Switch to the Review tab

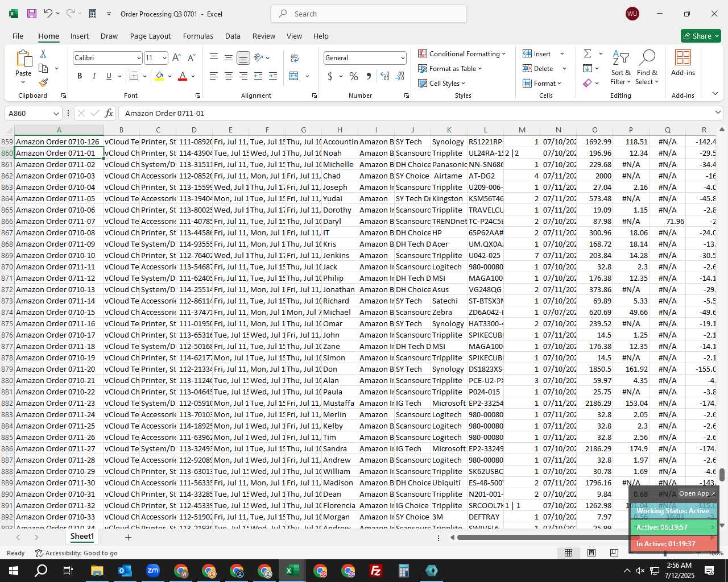(x=264, y=36)
